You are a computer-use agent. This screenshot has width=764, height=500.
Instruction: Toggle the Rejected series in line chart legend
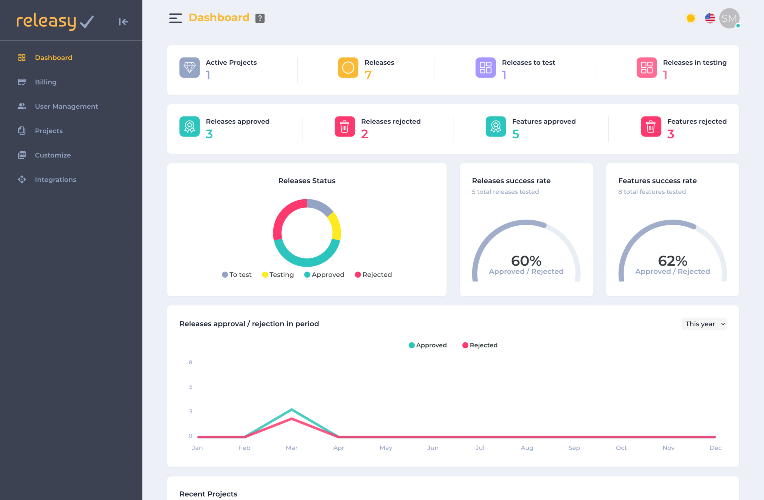pos(479,345)
